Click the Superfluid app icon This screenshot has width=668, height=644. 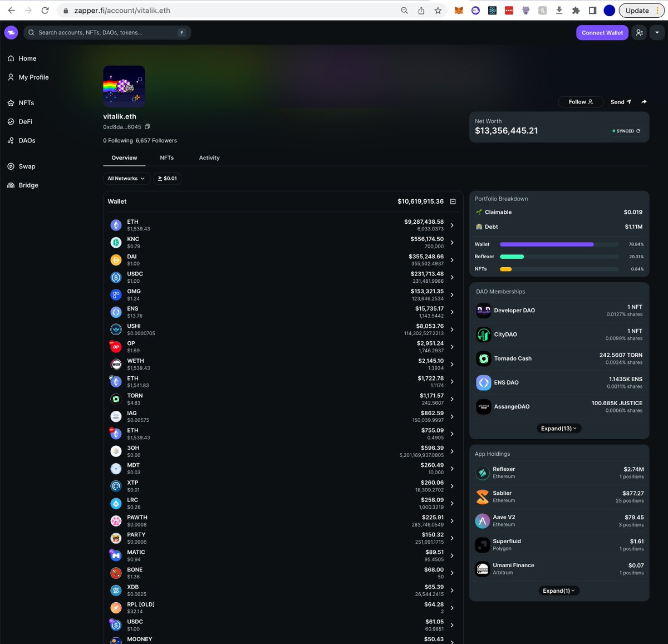[x=482, y=544]
